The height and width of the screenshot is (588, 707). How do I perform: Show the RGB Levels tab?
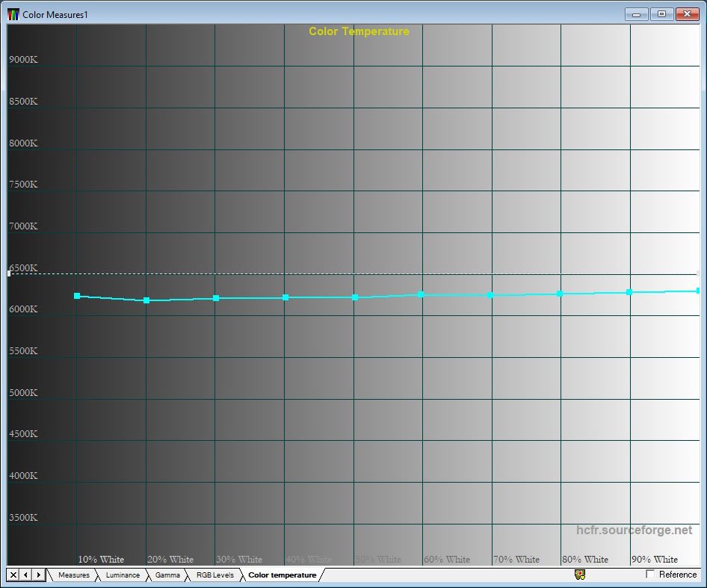[214, 575]
